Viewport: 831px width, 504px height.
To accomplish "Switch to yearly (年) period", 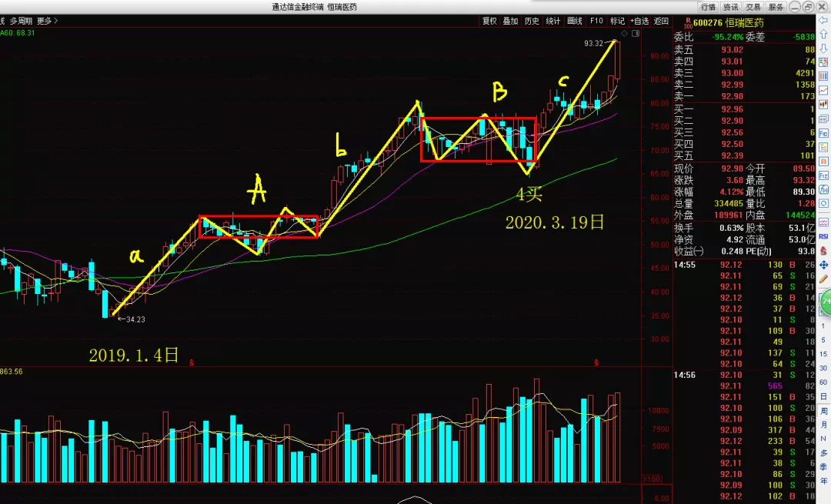I will click(x=823, y=481).
